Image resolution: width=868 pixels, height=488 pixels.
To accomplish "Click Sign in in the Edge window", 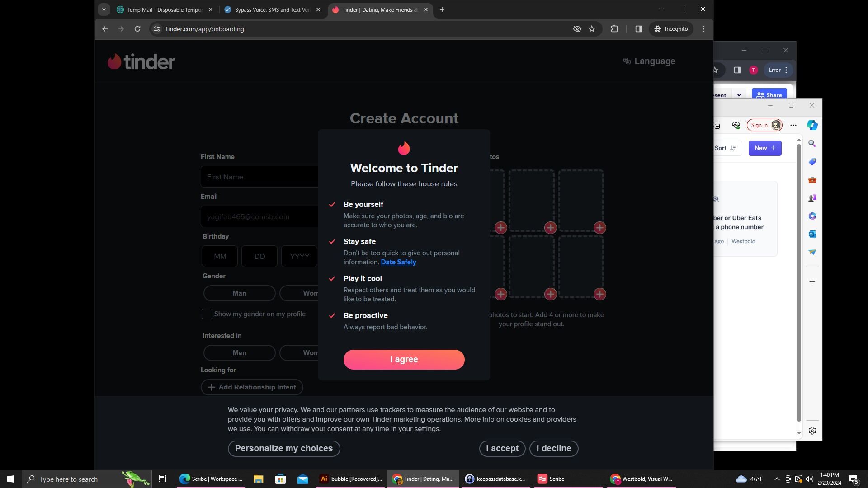I will pyautogui.click(x=764, y=125).
